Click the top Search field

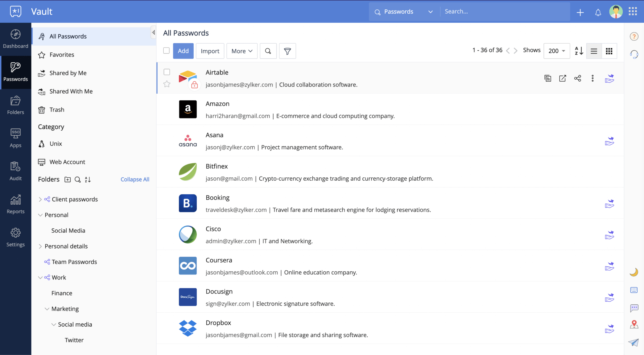pyautogui.click(x=505, y=12)
